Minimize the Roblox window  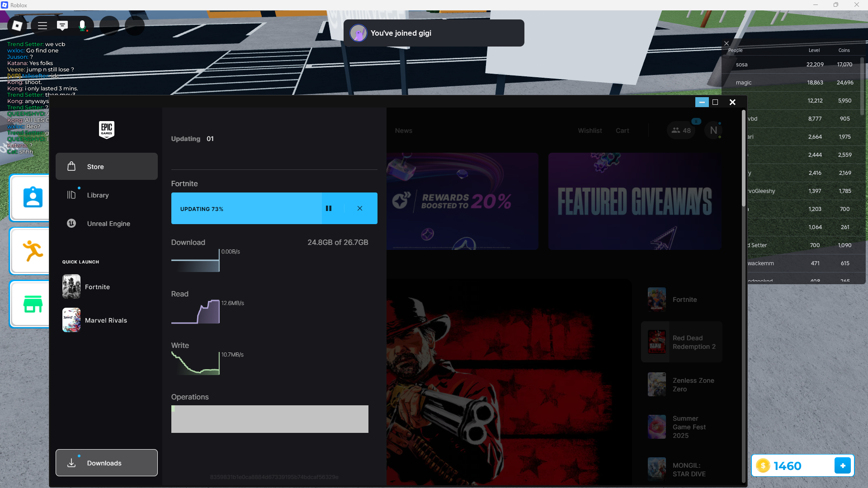pyautogui.click(x=816, y=5)
